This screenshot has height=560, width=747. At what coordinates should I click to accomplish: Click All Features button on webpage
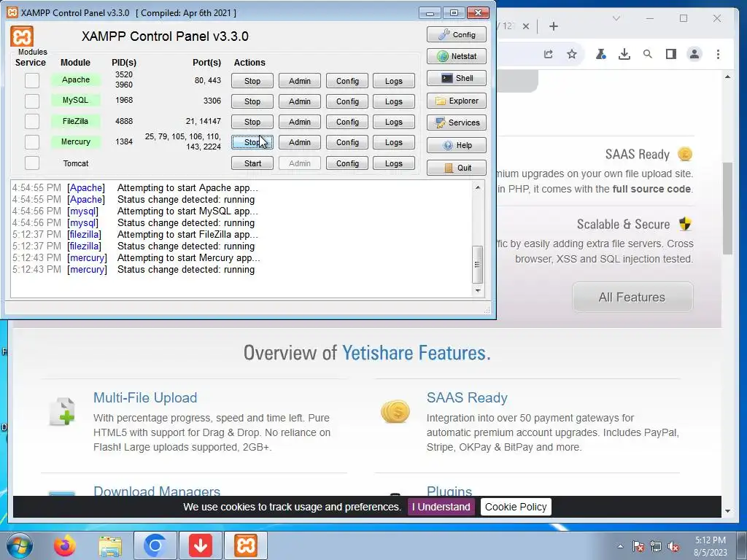point(632,297)
